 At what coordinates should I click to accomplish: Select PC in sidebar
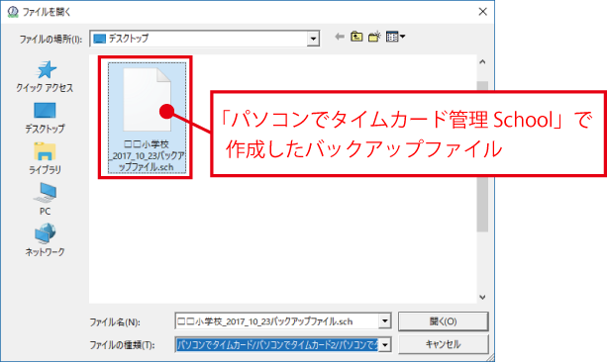[x=45, y=199]
